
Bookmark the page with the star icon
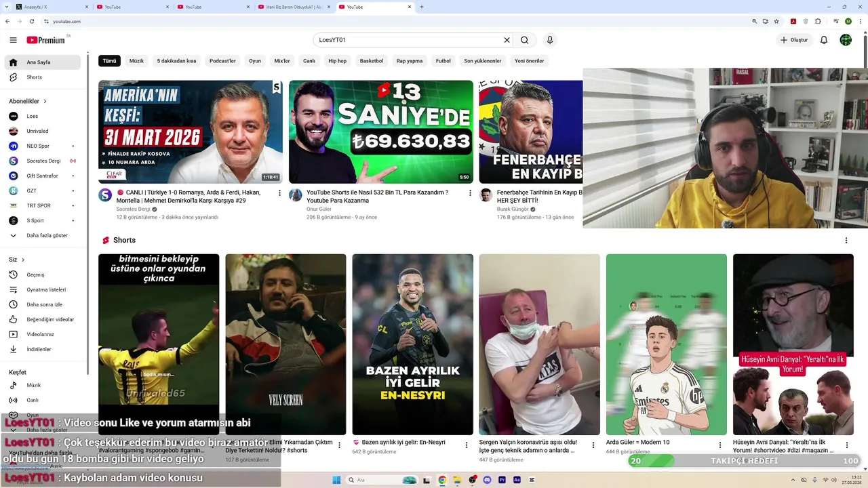tap(776, 22)
